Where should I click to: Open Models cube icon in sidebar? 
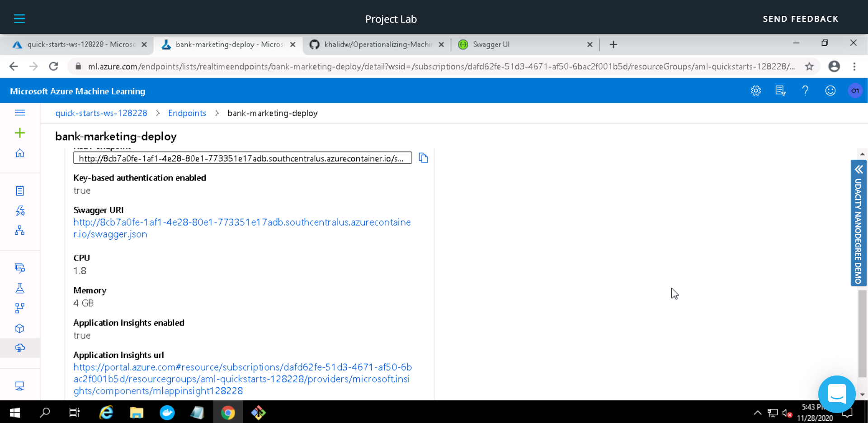pyautogui.click(x=20, y=328)
